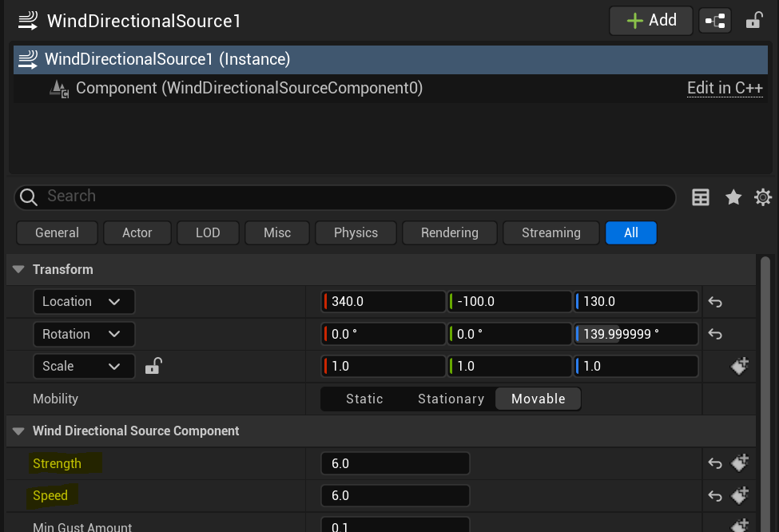Add keyframe for Strength property
This screenshot has height=532, width=779.
tap(740, 463)
